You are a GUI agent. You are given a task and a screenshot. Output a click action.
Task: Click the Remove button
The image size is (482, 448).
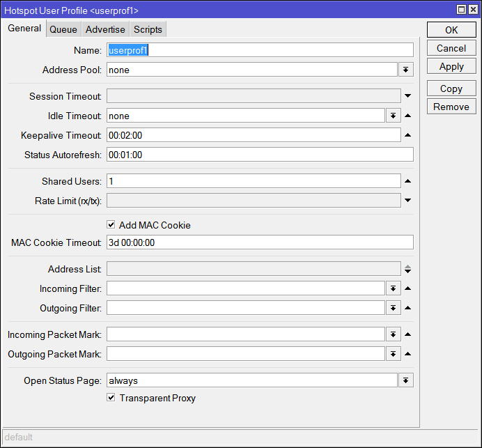[x=451, y=107]
